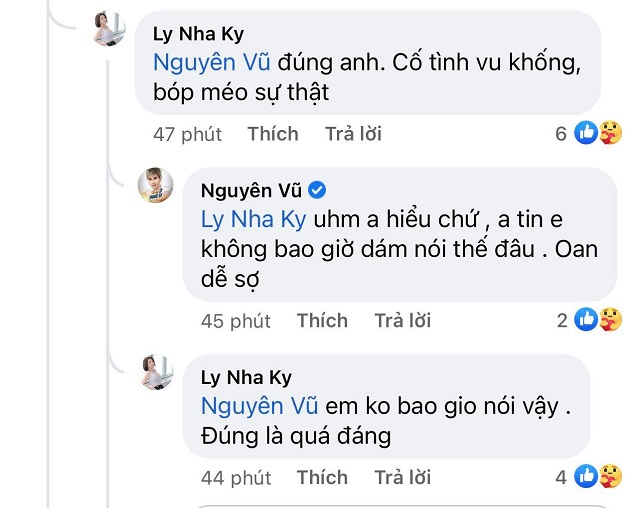Open the 47 phút timestamp link

point(186,133)
